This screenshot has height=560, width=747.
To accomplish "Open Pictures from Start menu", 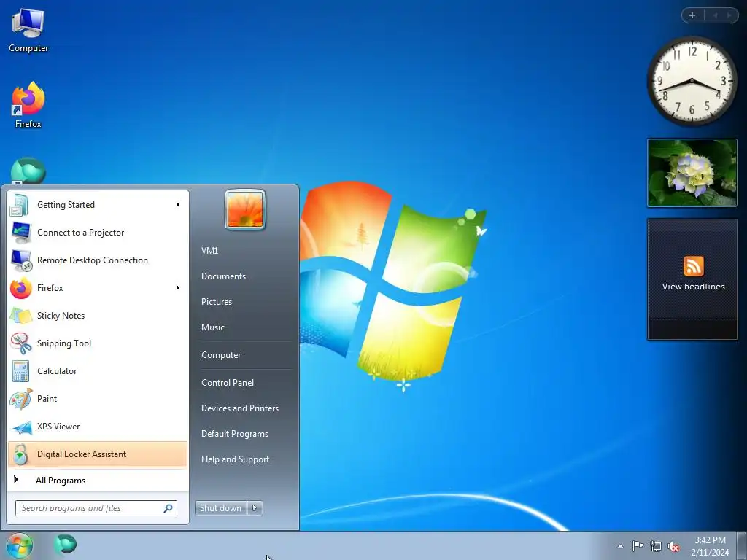I will 217,302.
